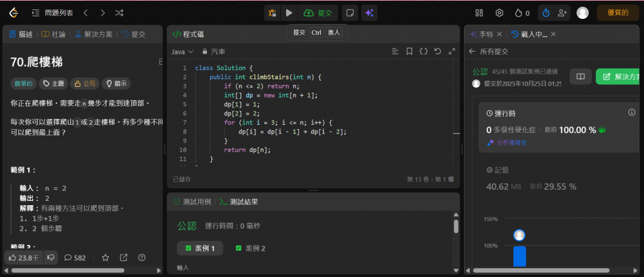Viewport: 644px width, 277px height.
Task: Switch to 社論 editorial tab
Action: (54, 35)
